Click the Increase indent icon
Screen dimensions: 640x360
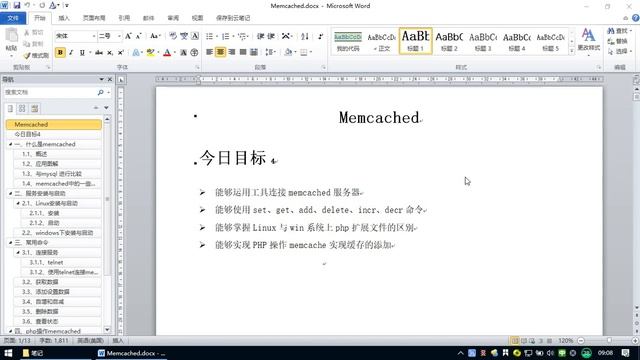pyautogui.click(x=271, y=36)
